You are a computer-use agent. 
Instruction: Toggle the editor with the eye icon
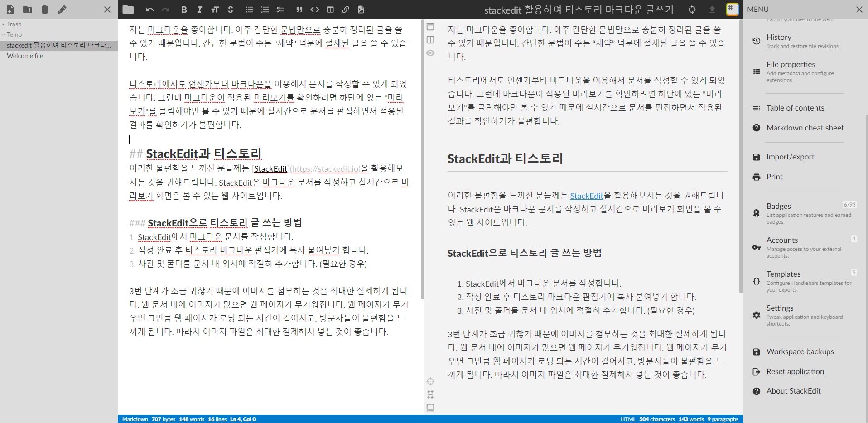[430, 53]
